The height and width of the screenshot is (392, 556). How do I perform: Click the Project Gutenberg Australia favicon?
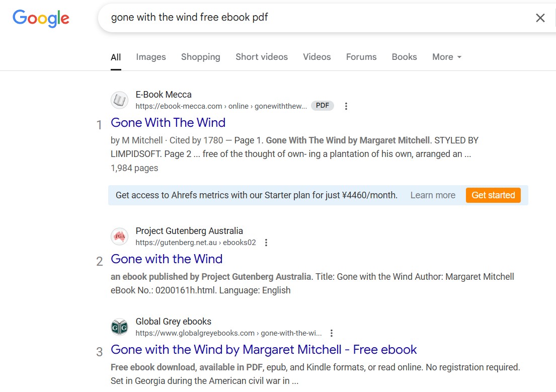tap(119, 237)
